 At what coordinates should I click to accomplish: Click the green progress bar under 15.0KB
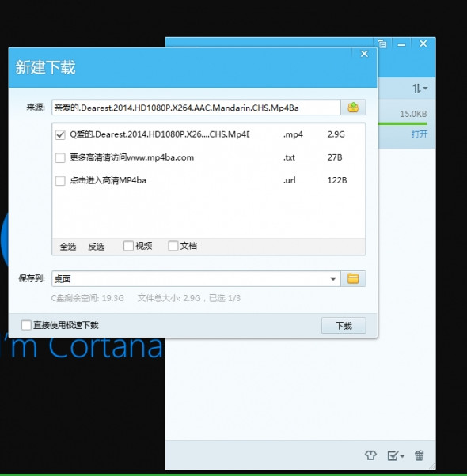pyautogui.click(x=402, y=123)
